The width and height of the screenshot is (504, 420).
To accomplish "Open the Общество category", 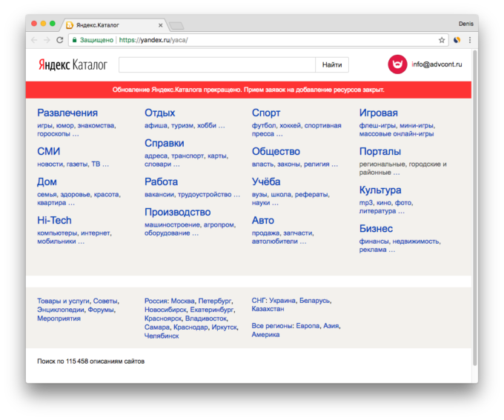I will (276, 151).
